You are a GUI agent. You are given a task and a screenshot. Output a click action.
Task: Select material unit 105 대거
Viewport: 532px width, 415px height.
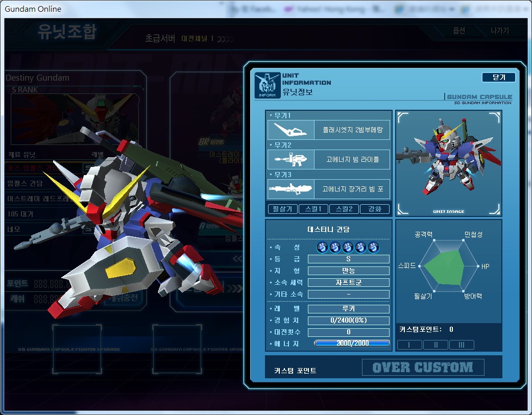(20, 214)
